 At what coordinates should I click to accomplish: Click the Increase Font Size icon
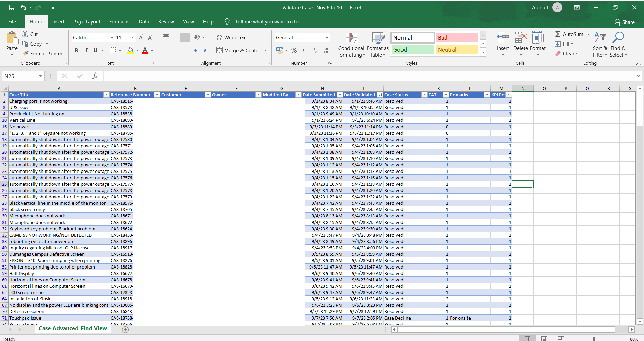141,38
